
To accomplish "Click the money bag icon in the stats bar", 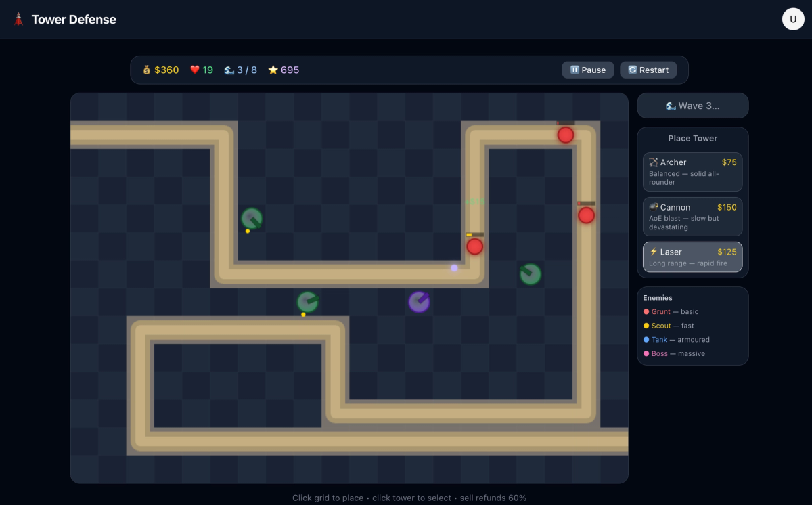I will point(146,69).
